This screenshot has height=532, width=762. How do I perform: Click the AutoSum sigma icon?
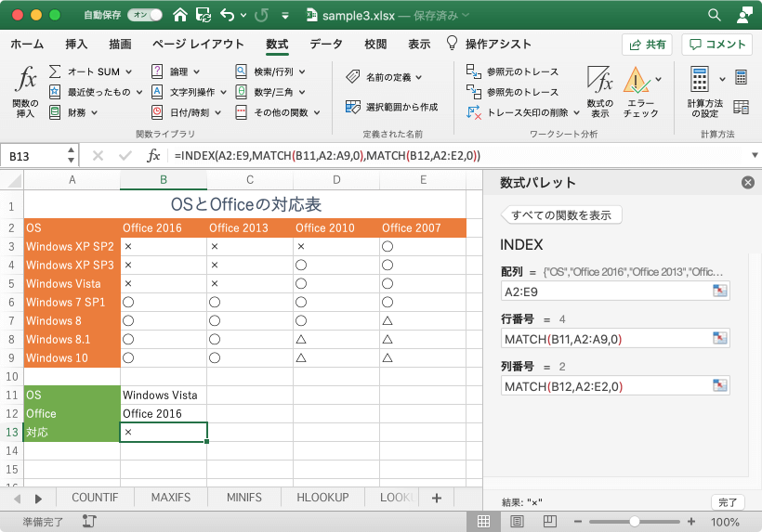point(55,71)
